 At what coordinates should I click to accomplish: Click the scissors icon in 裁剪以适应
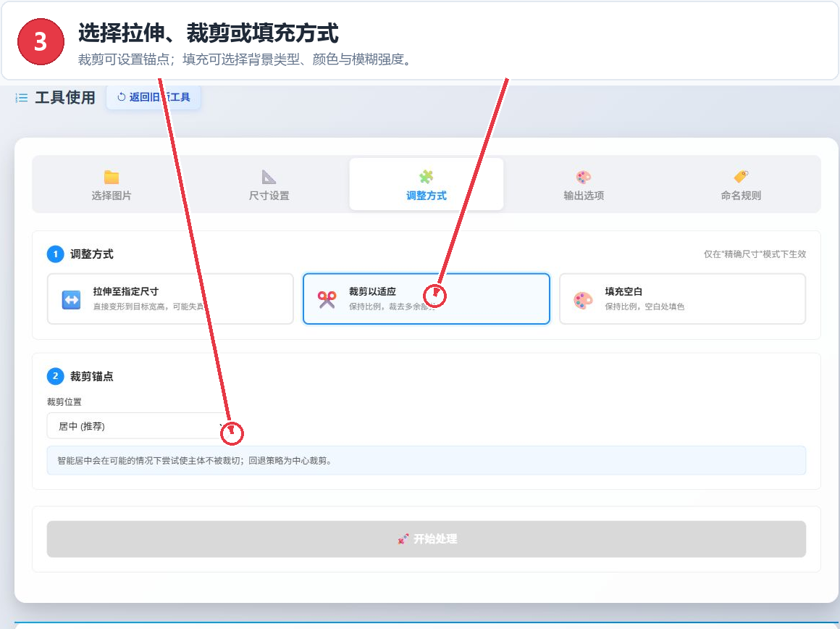click(327, 300)
